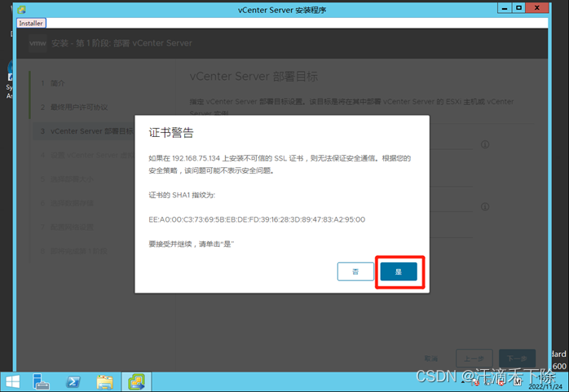
Task: Click the vmw logo in installer header
Action: (37, 43)
